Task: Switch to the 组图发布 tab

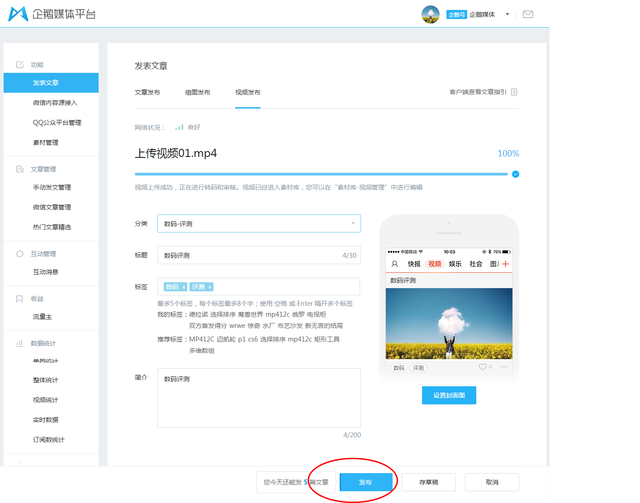Action: click(x=197, y=92)
